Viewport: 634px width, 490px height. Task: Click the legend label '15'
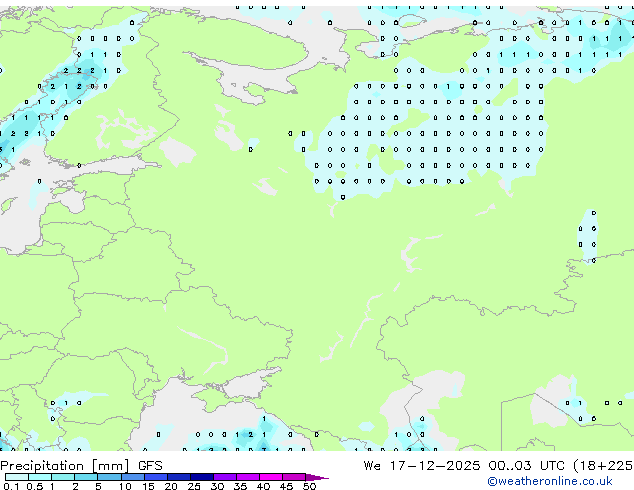click(x=148, y=486)
